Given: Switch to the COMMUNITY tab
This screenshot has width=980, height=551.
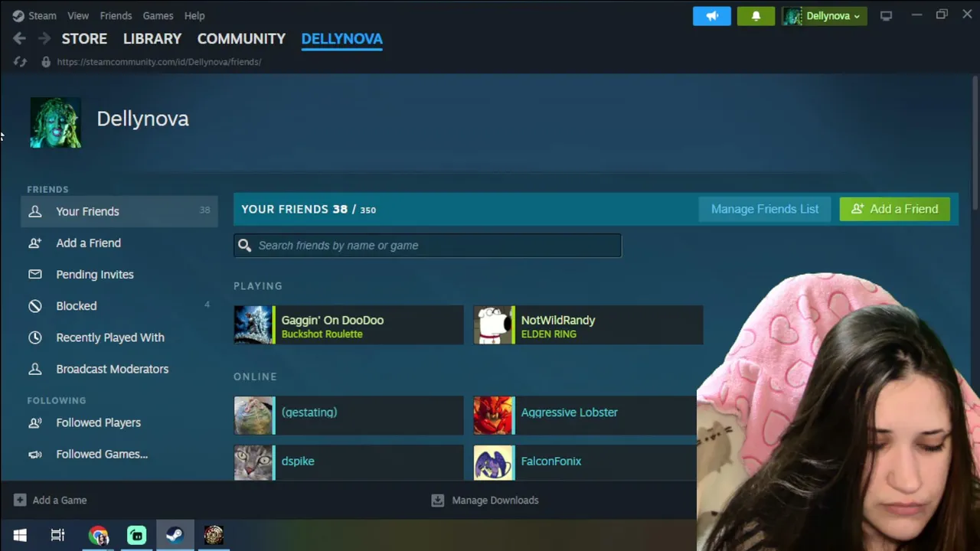Looking at the screenshot, I should click(241, 38).
